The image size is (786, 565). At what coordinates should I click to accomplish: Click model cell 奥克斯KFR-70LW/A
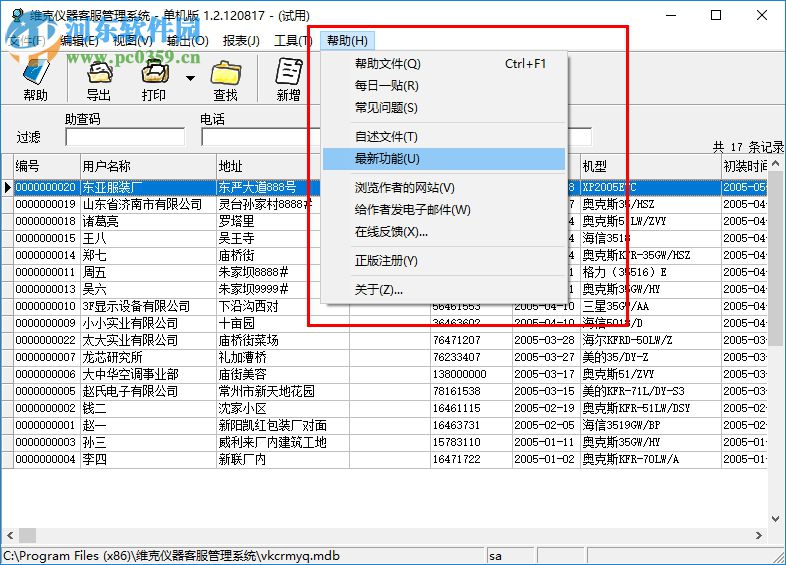651,460
